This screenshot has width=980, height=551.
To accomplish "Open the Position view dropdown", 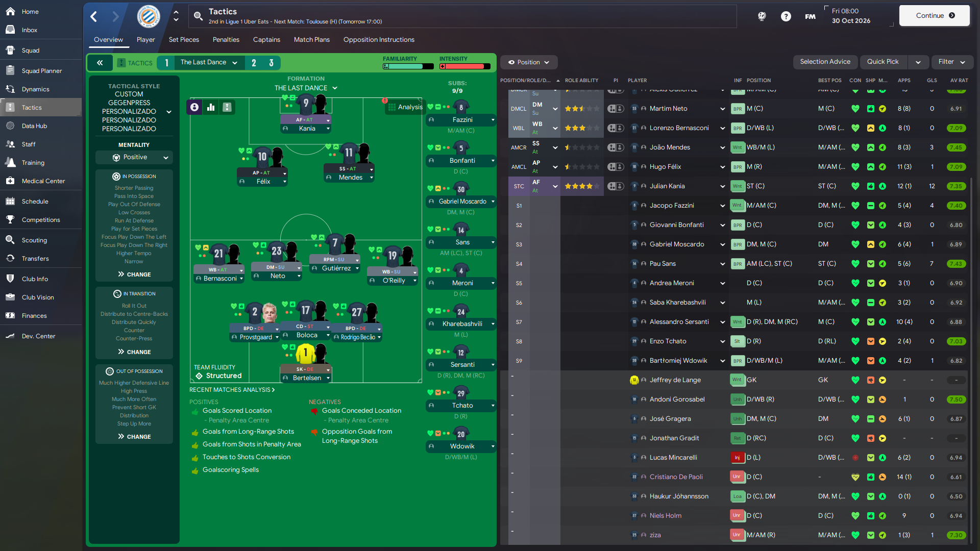I will (529, 62).
